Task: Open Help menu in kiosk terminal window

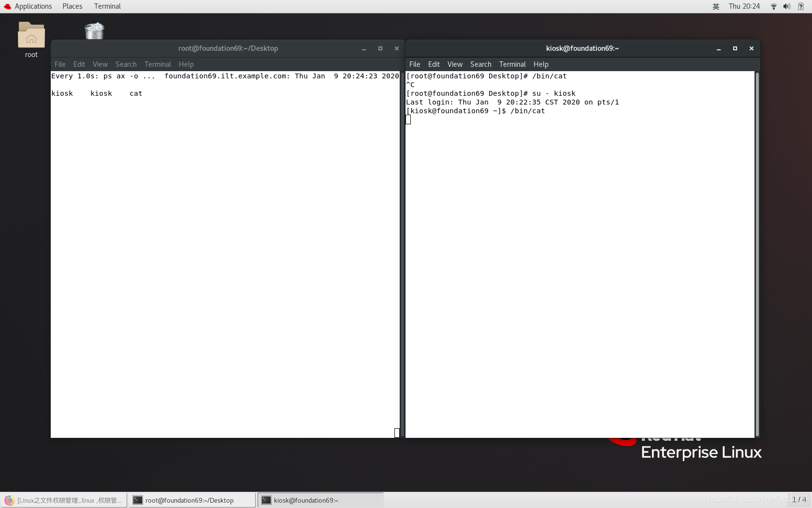Action: pos(541,64)
